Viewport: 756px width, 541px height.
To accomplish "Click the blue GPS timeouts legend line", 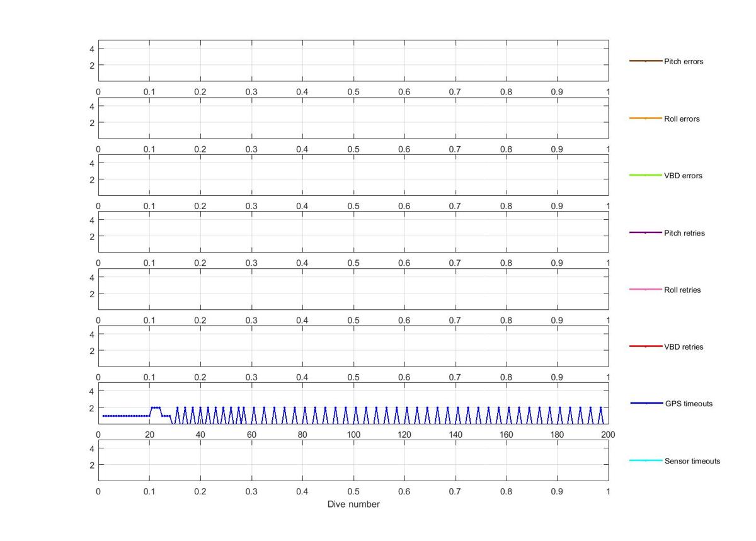I will [x=646, y=403].
